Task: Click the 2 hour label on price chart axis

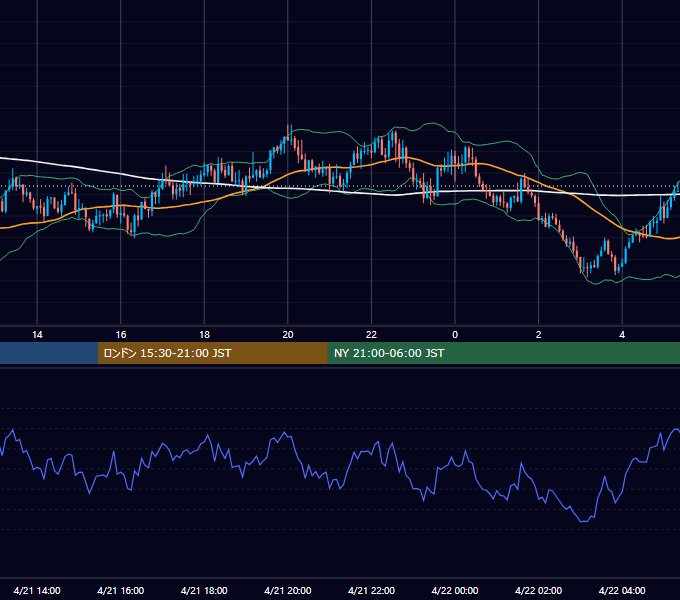Action: pos(538,335)
